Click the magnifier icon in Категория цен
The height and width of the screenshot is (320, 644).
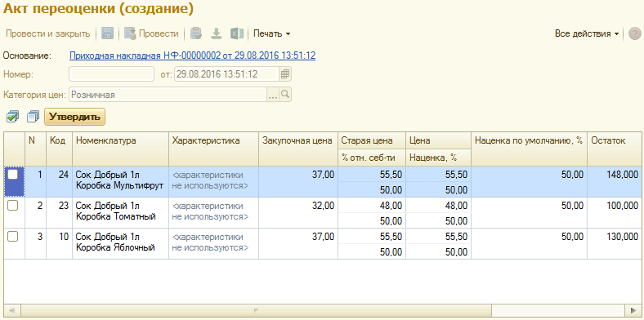click(x=285, y=95)
